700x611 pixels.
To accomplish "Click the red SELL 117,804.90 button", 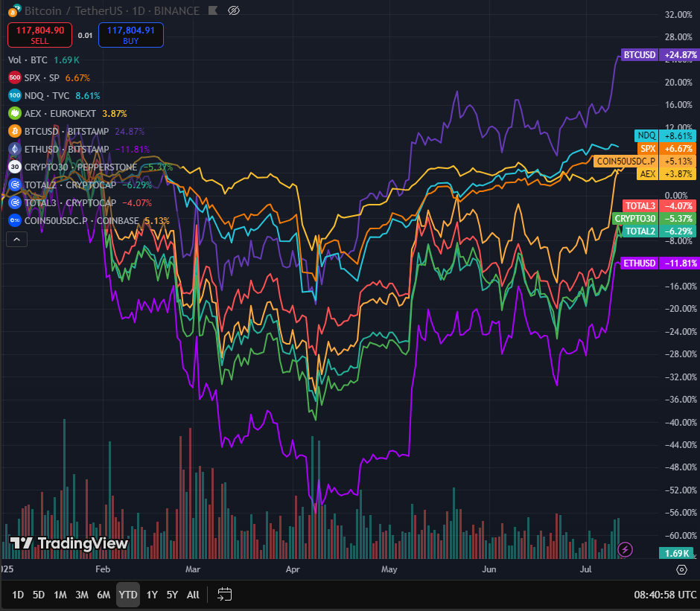I will 39,35.
